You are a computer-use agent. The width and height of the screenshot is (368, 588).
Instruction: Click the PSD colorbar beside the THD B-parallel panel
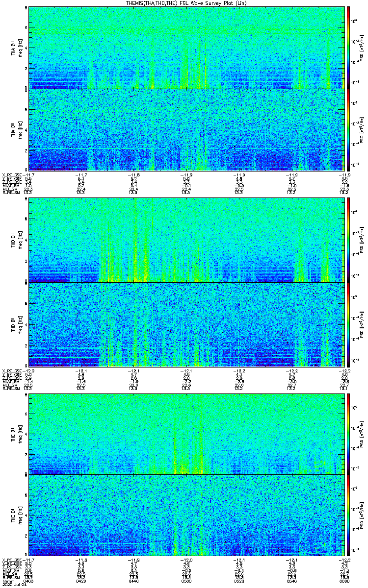(348, 324)
